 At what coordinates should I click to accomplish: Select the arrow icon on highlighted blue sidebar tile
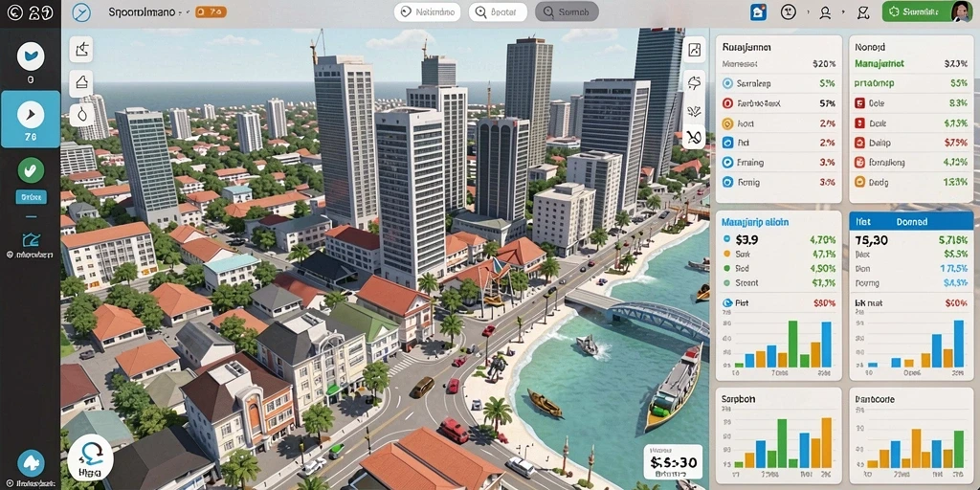30,114
